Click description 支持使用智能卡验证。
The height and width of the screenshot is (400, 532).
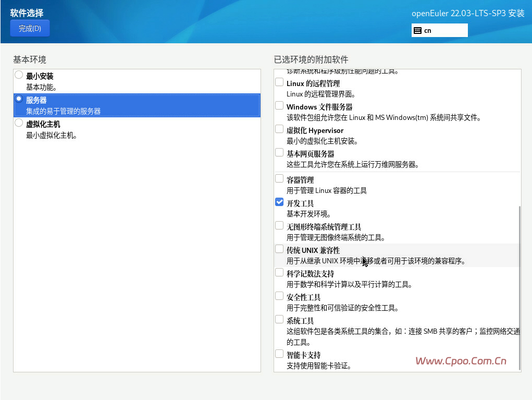pyautogui.click(x=319, y=366)
